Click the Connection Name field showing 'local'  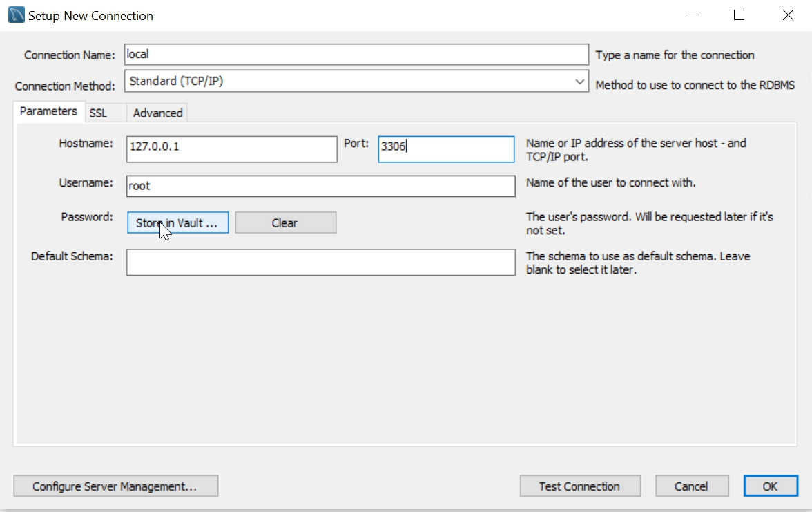click(x=356, y=54)
